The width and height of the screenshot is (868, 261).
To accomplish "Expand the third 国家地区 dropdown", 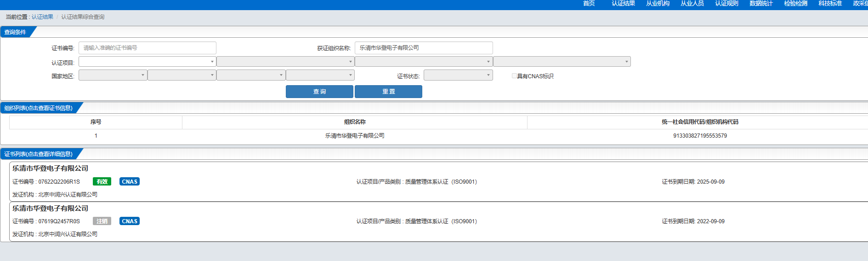I will [x=251, y=75].
